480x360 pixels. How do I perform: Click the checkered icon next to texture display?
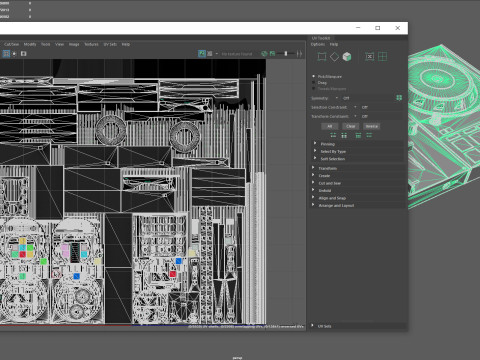tap(210, 53)
